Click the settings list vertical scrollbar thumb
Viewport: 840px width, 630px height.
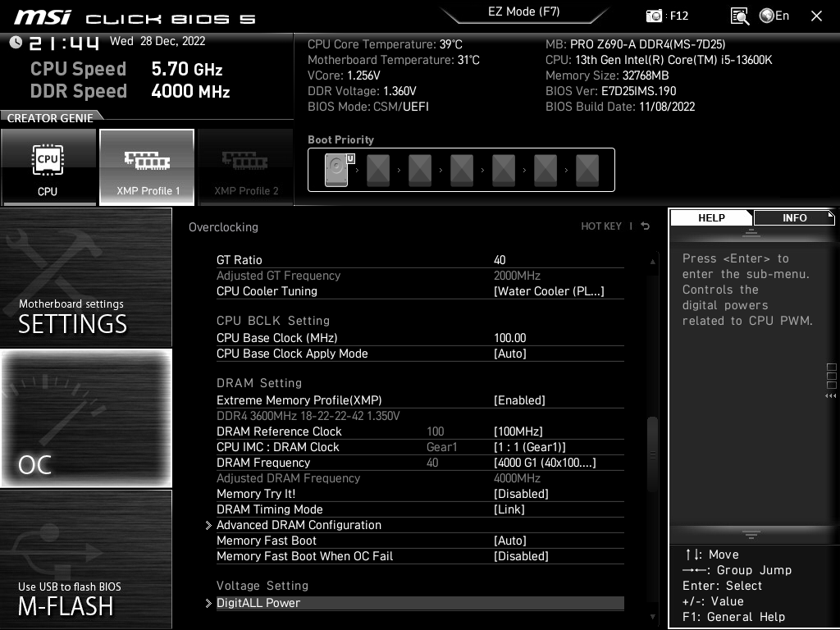point(653,454)
